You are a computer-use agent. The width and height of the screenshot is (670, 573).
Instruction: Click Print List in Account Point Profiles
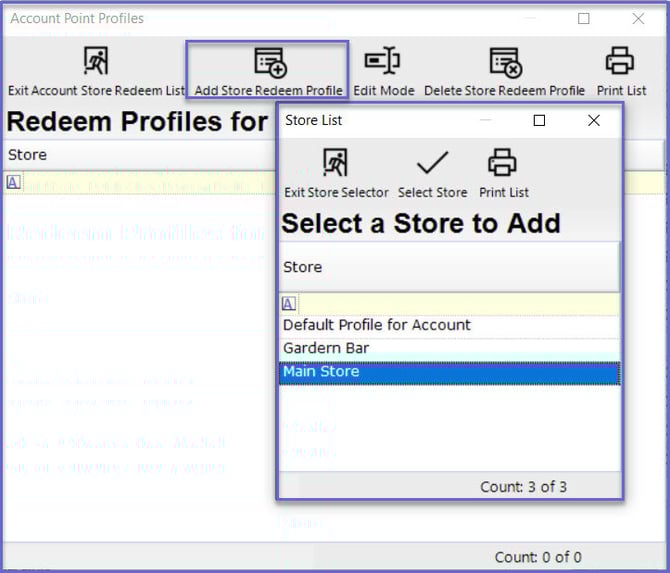[x=621, y=63]
